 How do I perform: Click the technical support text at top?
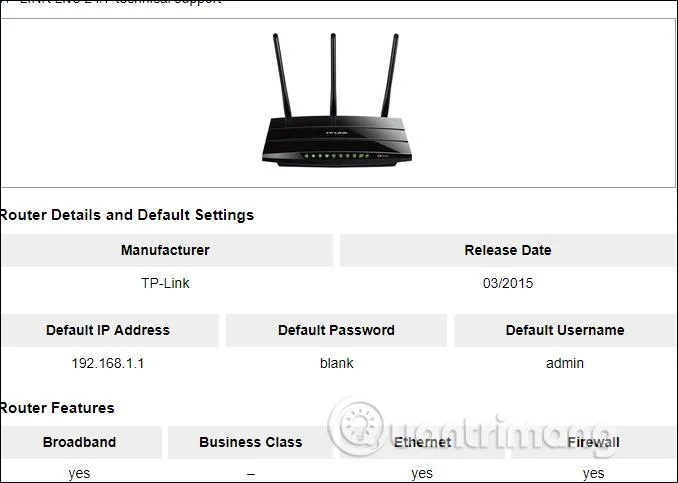[169, 2]
